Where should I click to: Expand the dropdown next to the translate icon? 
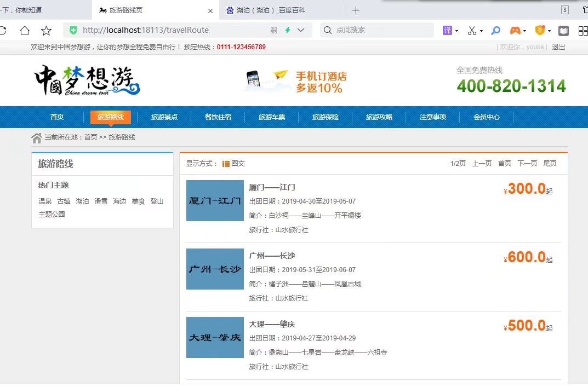coord(456,30)
